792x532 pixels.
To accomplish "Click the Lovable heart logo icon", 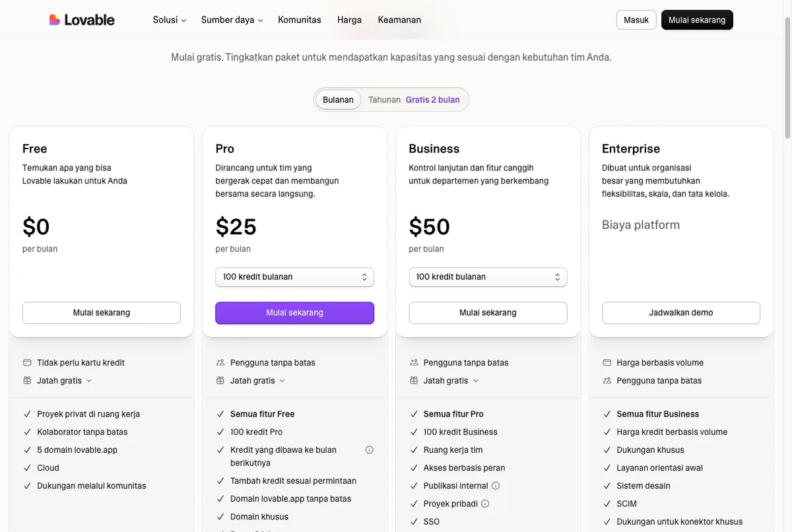I will coord(55,20).
